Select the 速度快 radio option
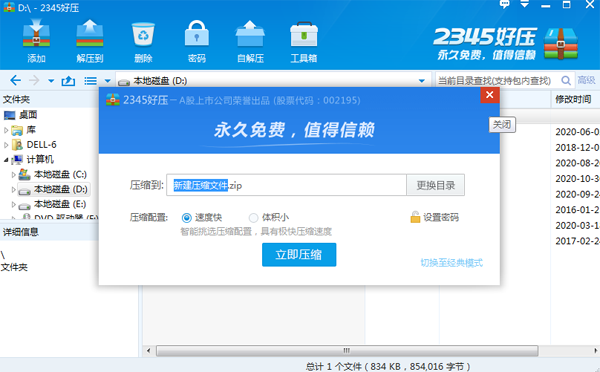The height and width of the screenshot is (372, 600). point(186,218)
